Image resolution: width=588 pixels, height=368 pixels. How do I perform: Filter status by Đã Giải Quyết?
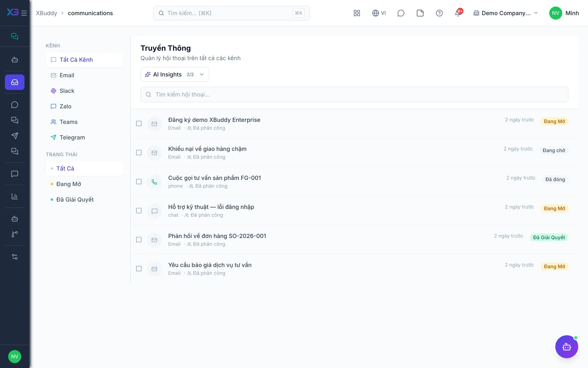(85, 200)
